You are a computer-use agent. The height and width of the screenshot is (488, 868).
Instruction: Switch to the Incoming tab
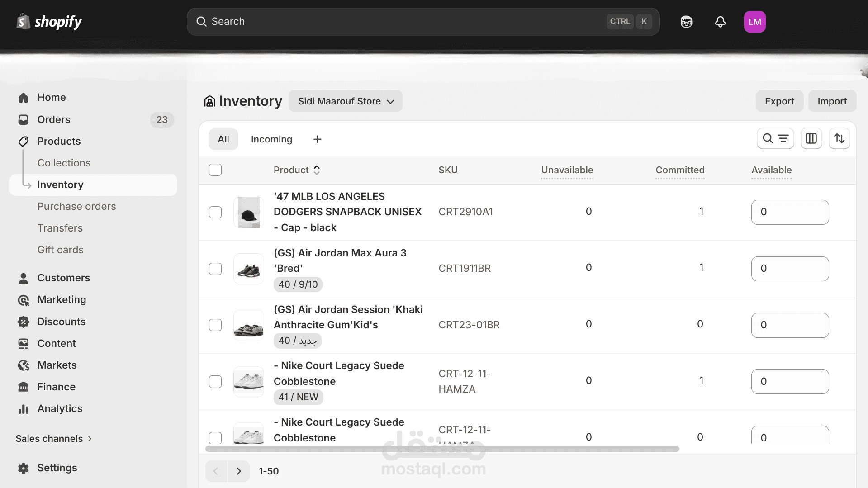click(271, 139)
